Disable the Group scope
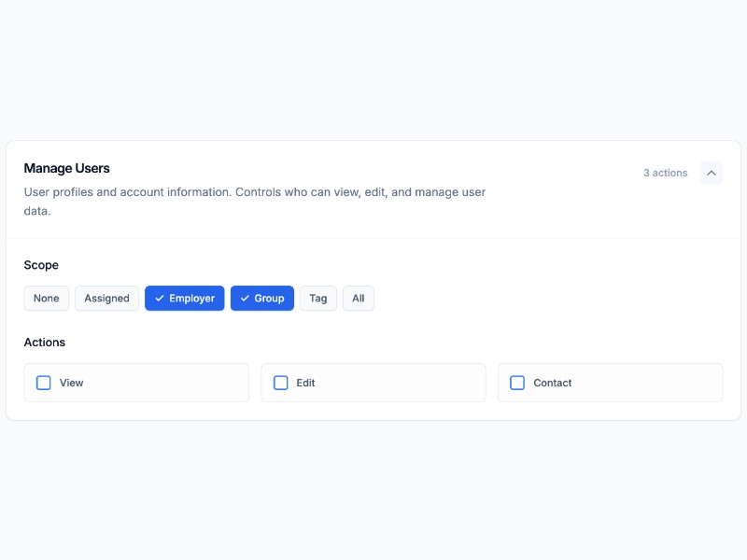747x560 pixels. tap(261, 298)
